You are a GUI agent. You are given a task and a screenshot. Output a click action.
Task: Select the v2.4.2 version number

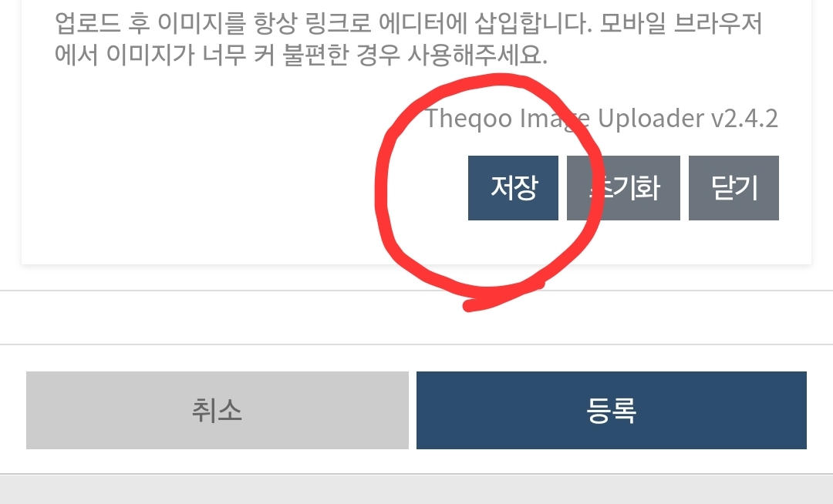point(745,119)
